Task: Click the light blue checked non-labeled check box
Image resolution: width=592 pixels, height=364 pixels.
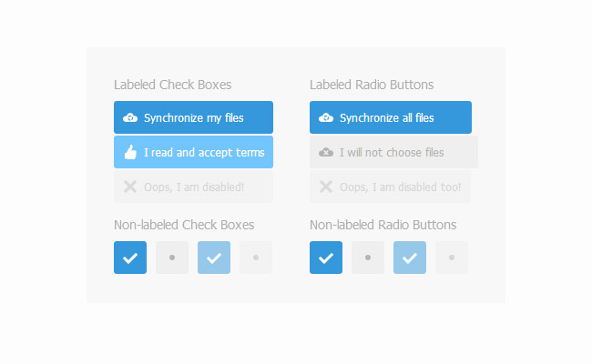Action: tap(214, 258)
